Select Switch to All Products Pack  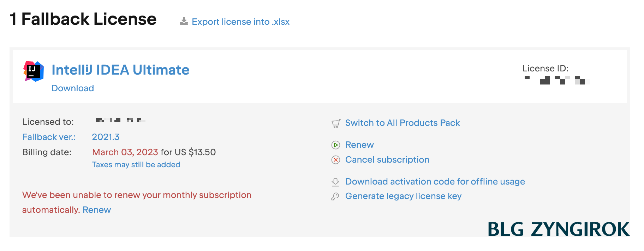point(402,123)
